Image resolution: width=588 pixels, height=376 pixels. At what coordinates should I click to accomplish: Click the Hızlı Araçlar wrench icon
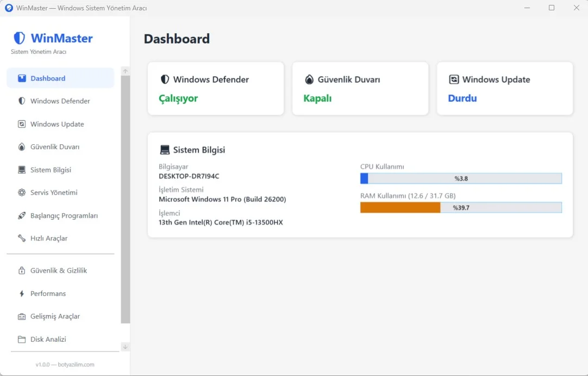(x=22, y=238)
